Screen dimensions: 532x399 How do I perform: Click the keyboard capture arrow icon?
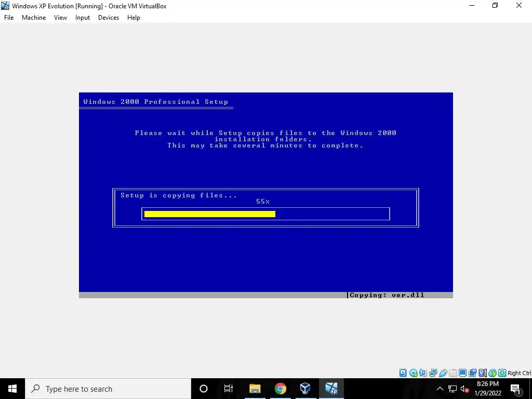[x=502, y=373]
